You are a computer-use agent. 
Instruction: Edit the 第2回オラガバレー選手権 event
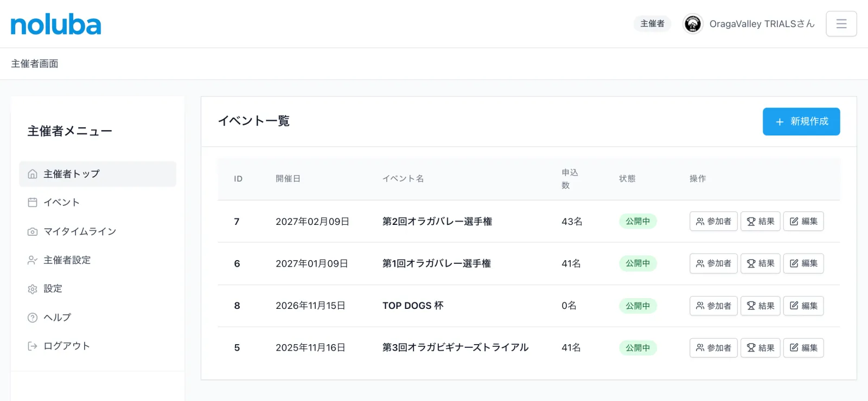[803, 221]
